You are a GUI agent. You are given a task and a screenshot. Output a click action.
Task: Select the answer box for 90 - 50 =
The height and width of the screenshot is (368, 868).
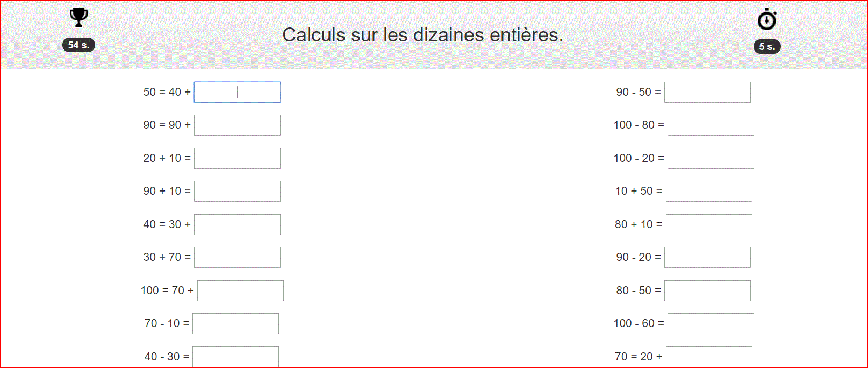coord(707,92)
